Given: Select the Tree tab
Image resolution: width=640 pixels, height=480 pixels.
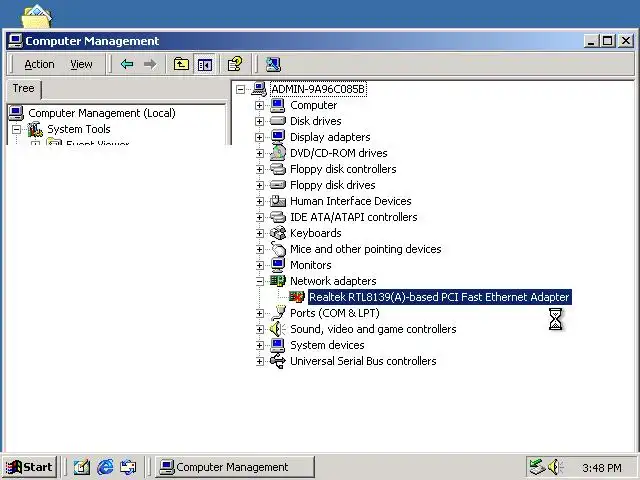Looking at the screenshot, I should [x=24, y=88].
